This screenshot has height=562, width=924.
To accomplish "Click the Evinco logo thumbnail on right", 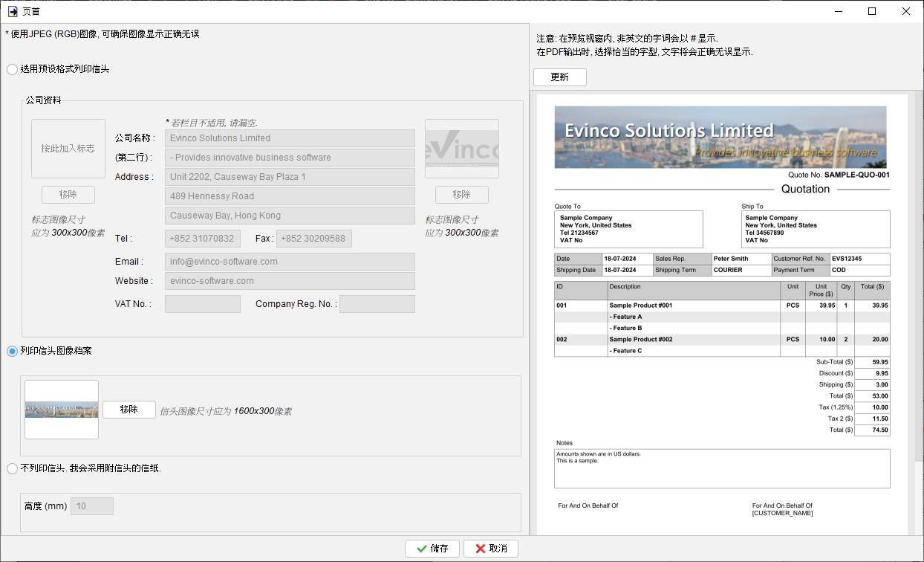I will 462,149.
